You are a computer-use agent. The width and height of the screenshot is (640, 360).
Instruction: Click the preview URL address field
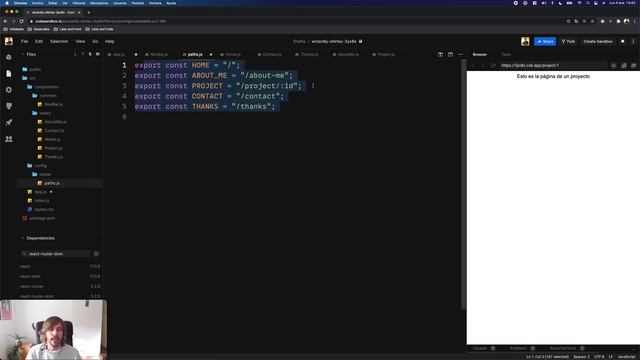click(x=553, y=65)
